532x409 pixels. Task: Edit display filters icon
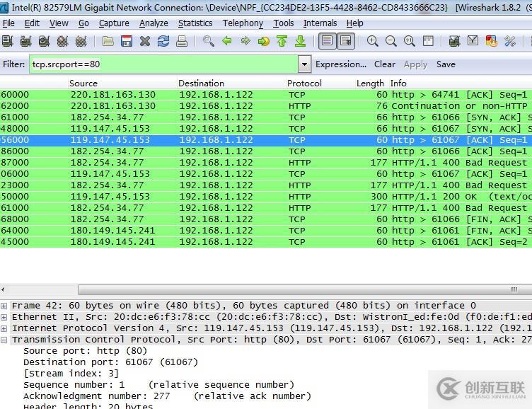473,41
